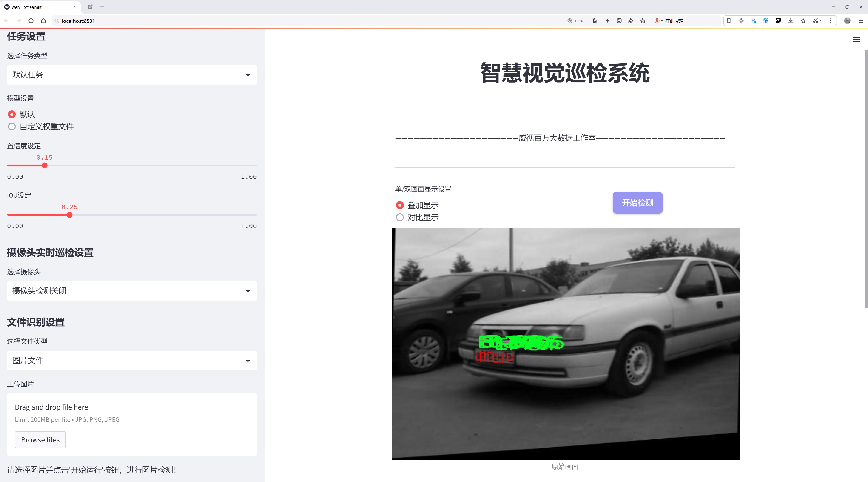Click the 开始检测 button
Image resolution: width=868 pixels, height=482 pixels.
[x=637, y=203]
